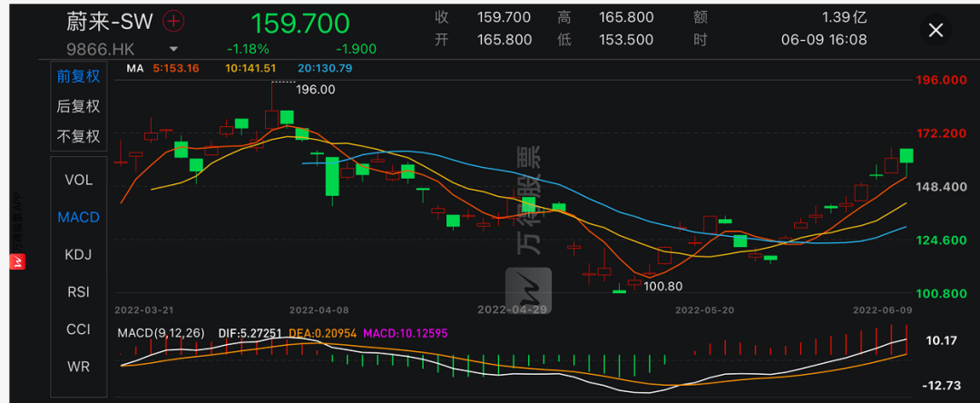Viewport: 980px width, 403px height.
Task: Add 蔚来-SW to watchlist with plus icon
Action: (173, 21)
